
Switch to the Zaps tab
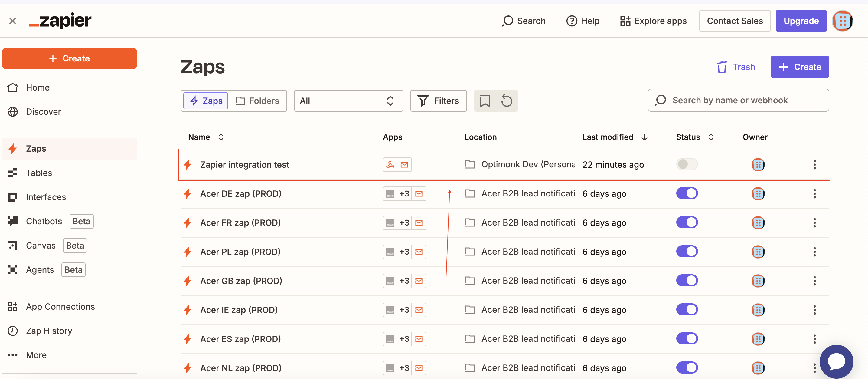tap(206, 101)
